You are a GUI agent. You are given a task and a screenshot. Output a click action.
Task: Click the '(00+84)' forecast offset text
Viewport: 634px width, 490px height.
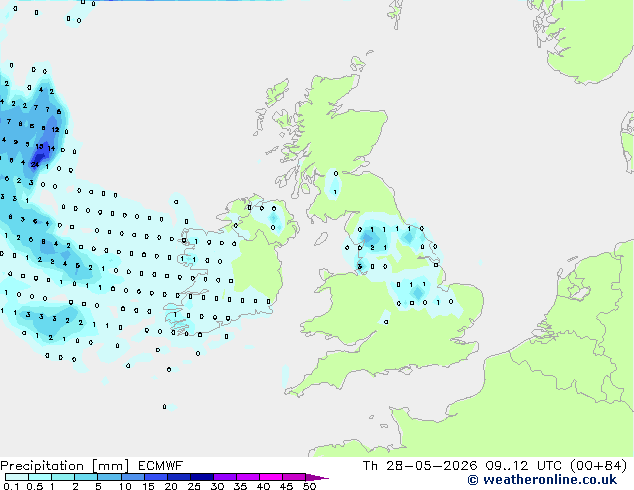598,466
